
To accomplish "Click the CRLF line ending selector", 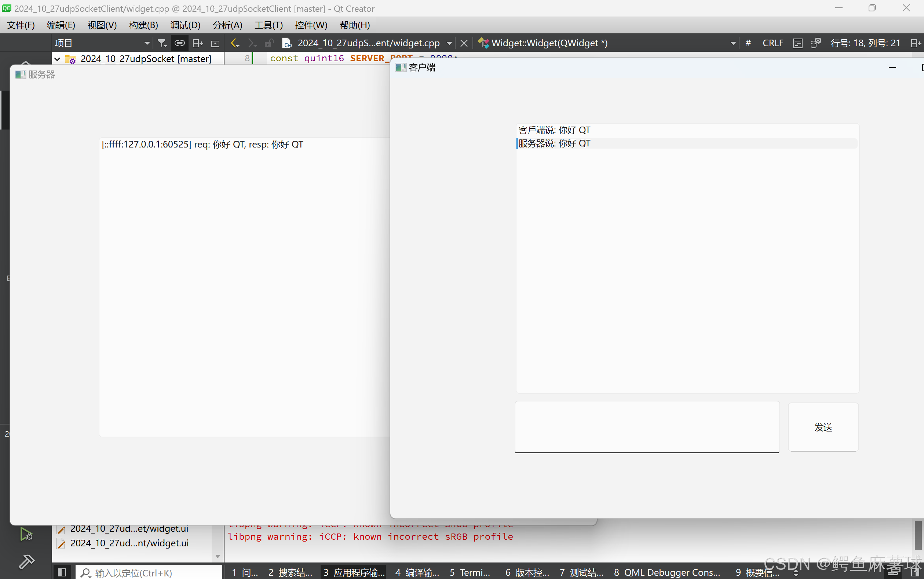I will [x=773, y=43].
